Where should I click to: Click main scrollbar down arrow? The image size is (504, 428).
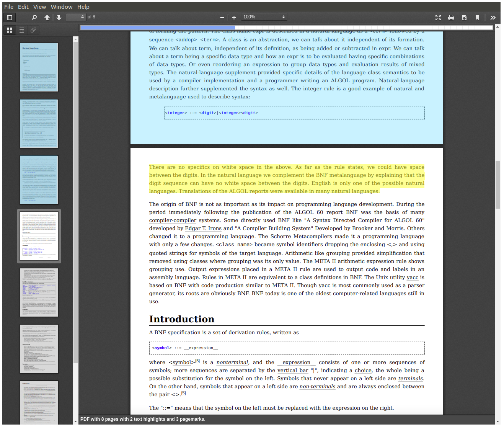pyautogui.click(x=497, y=421)
